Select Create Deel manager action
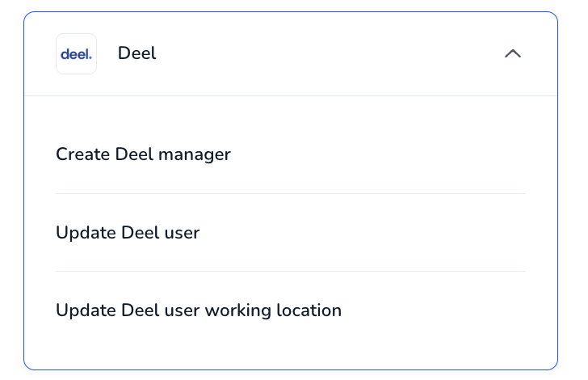588x380 pixels. pyautogui.click(x=143, y=154)
